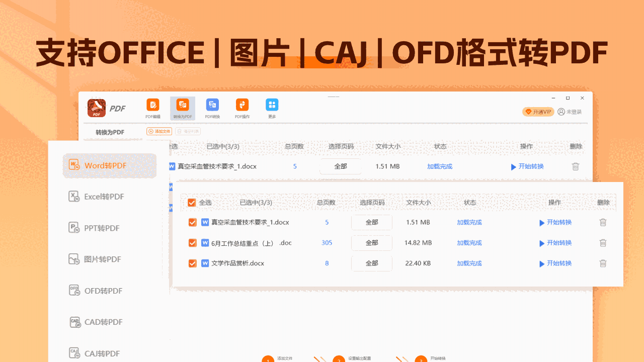Open the PDF编辑 tool icon
Screen dimensions: 644x362
tap(152, 106)
